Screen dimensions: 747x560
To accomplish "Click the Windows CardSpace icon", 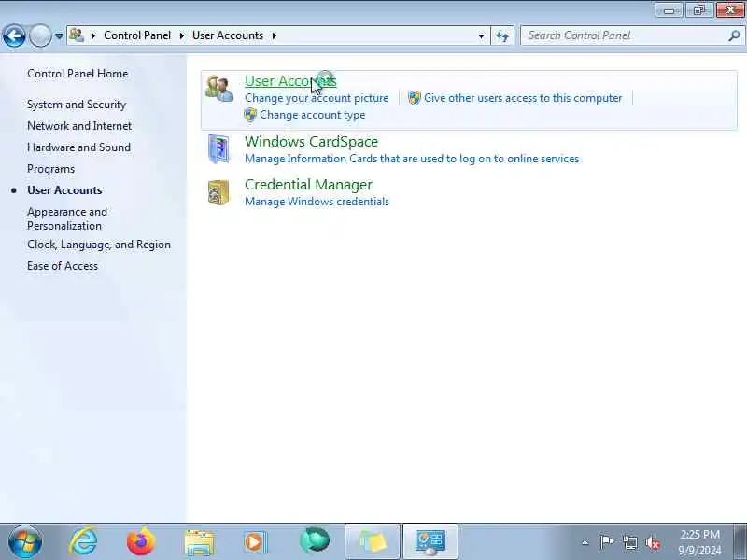I will click(218, 149).
